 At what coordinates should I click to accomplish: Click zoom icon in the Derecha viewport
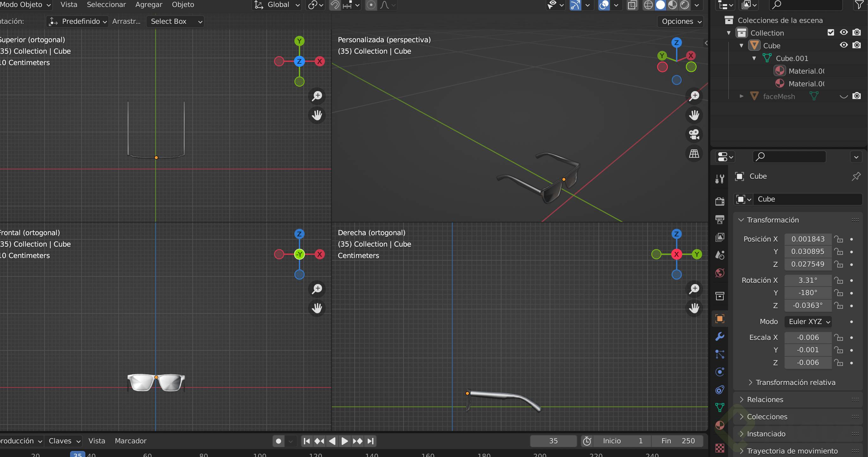[x=694, y=289]
